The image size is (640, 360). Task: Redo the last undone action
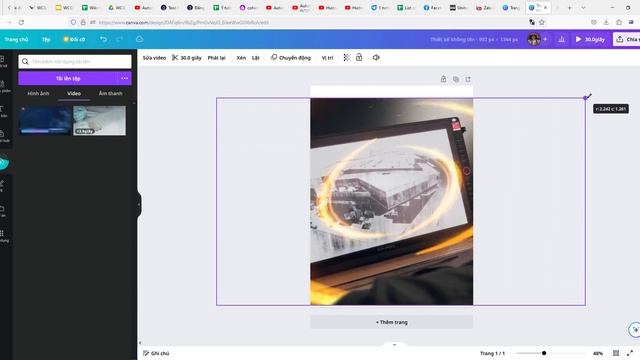120,39
